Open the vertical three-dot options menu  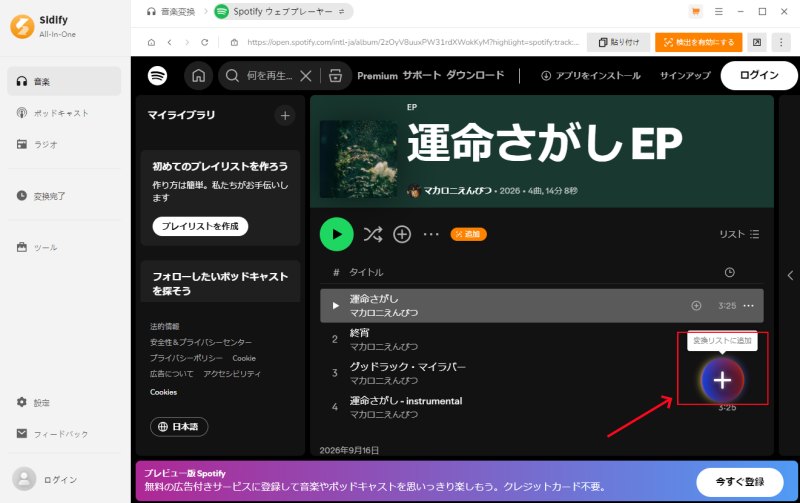[781, 42]
